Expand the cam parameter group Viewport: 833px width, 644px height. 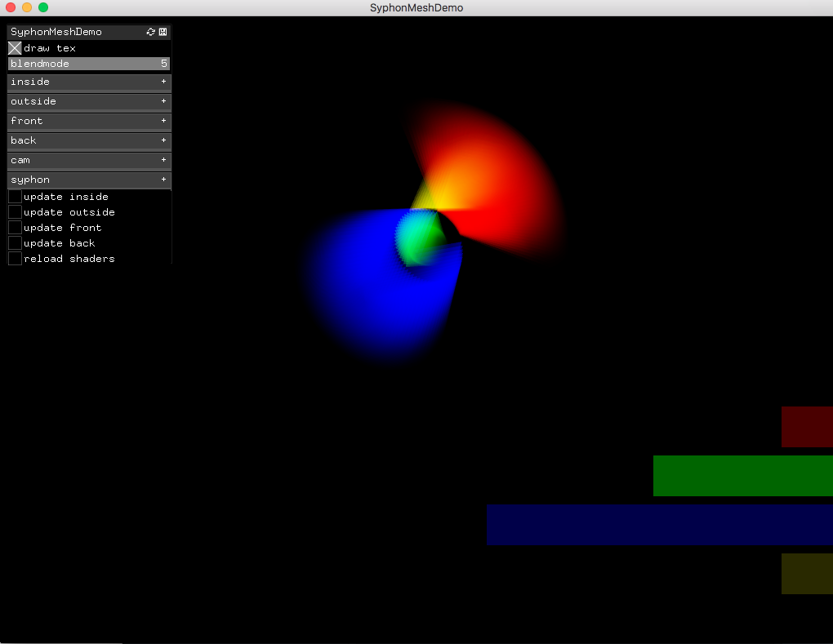click(88, 160)
